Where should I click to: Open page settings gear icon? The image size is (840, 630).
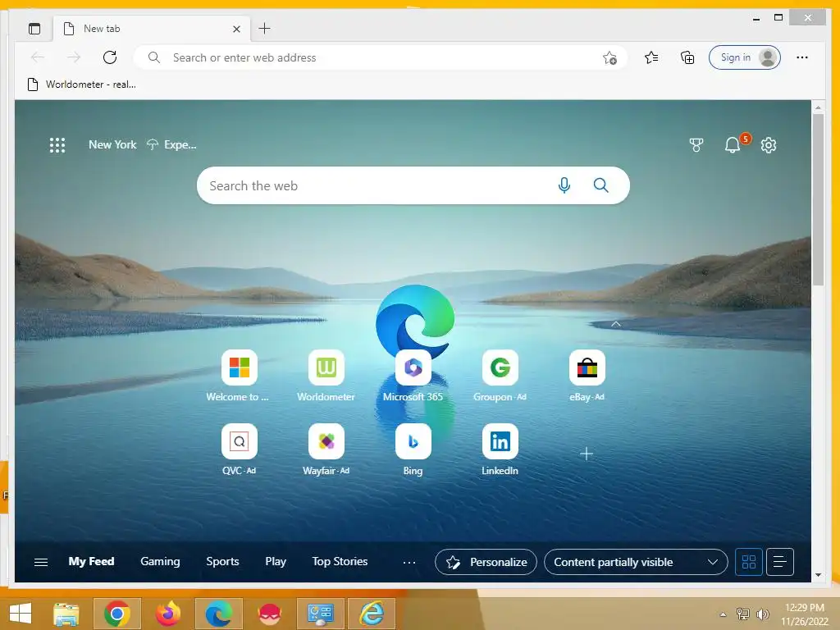pos(769,145)
